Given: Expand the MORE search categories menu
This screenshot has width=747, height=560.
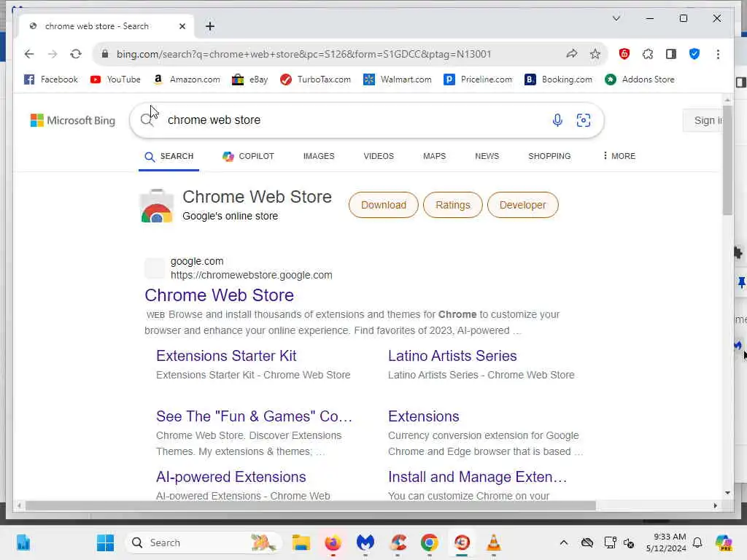Looking at the screenshot, I should (x=619, y=156).
